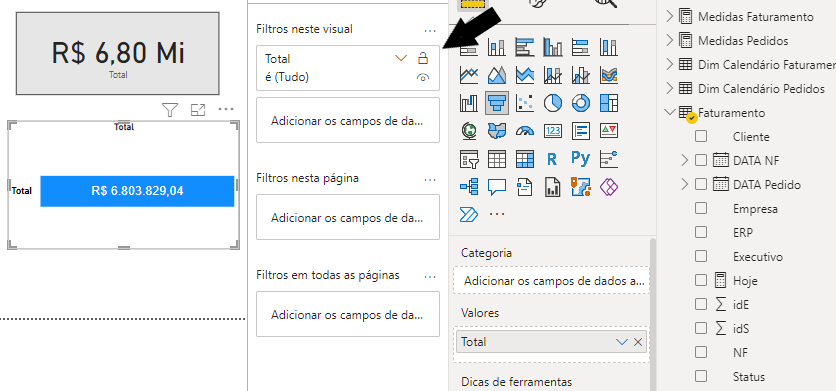
Task: Check the DATA NF field checkbox
Action: [701, 160]
